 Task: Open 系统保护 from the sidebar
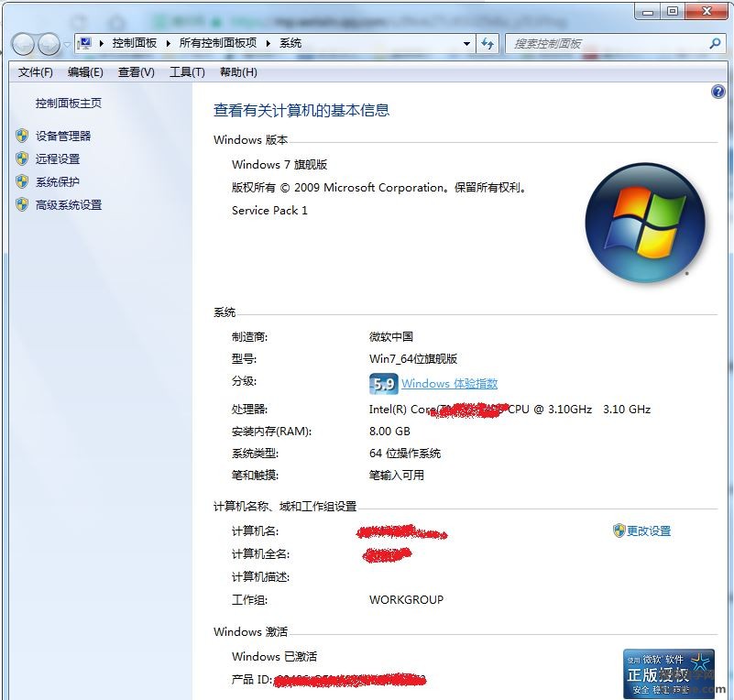(x=58, y=182)
